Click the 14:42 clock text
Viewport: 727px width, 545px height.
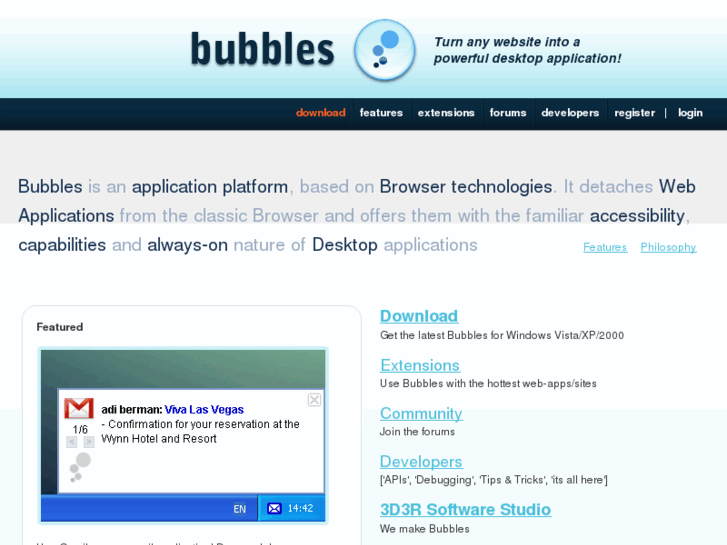(300, 508)
